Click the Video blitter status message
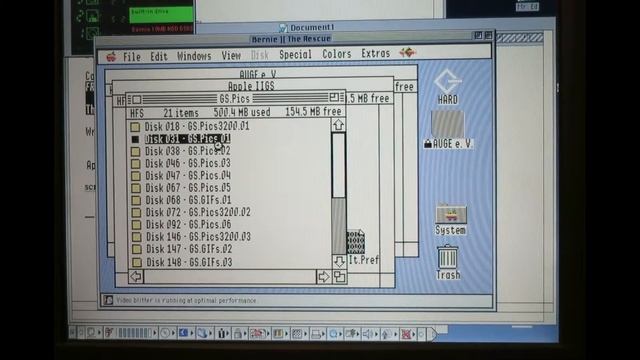 [186, 301]
